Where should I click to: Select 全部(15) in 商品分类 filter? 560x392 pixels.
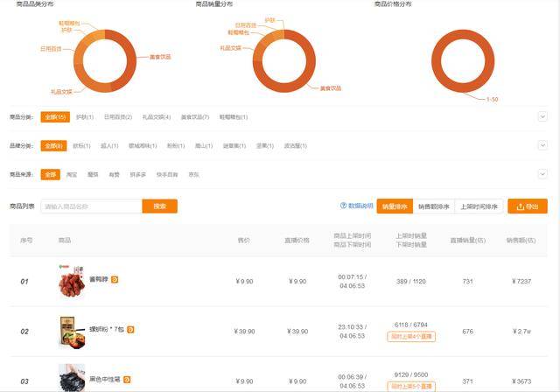coord(55,116)
